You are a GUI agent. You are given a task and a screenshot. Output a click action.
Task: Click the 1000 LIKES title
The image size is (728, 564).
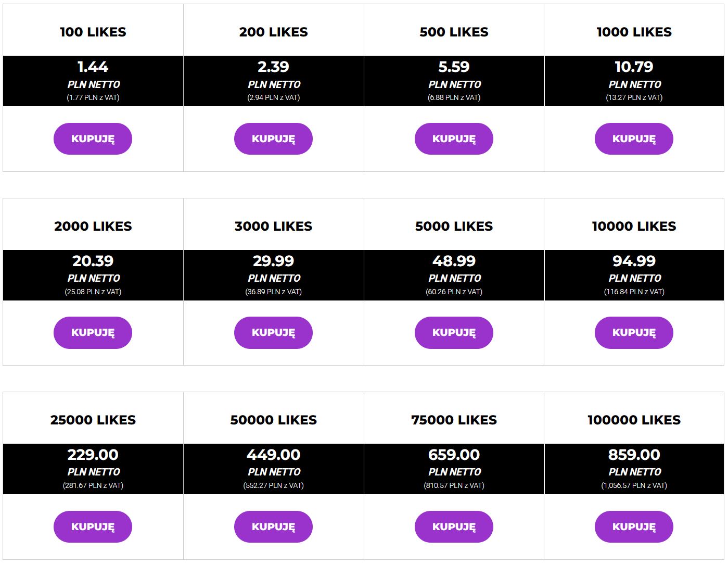[x=634, y=32]
